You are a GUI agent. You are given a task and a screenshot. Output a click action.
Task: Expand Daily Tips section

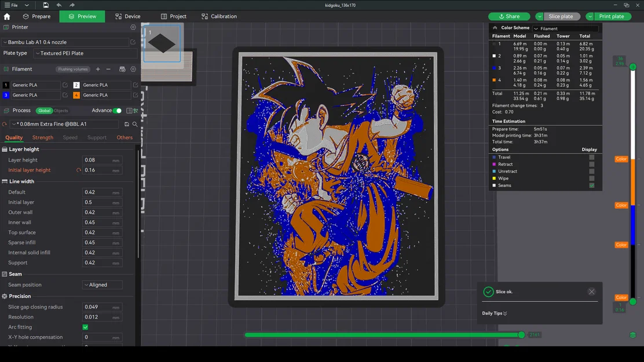(495, 313)
